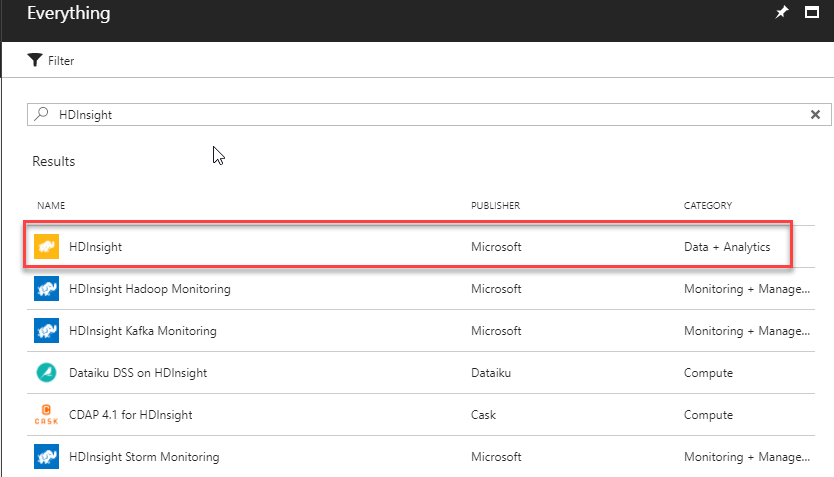The height and width of the screenshot is (477, 834).
Task: Pin the Everything blade
Action: (782, 13)
